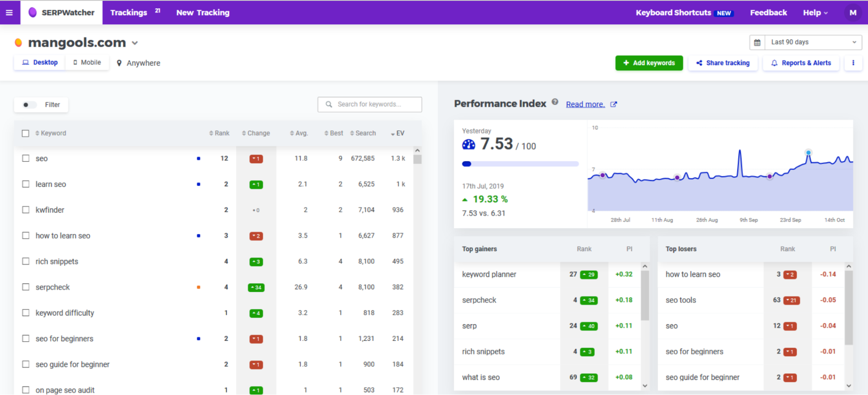The height and width of the screenshot is (395, 868).
Task: Click the three-dot more options button
Action: coord(853,63)
